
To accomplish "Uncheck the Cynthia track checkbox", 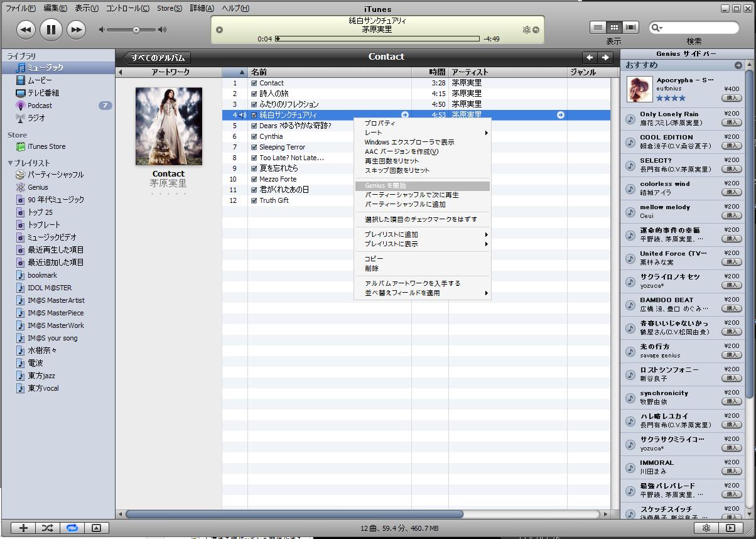I will tap(254, 136).
